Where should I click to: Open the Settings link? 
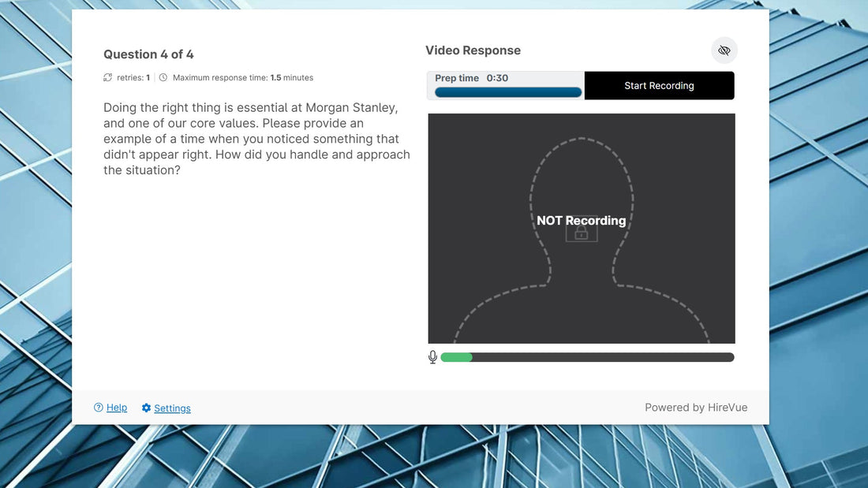pos(172,408)
